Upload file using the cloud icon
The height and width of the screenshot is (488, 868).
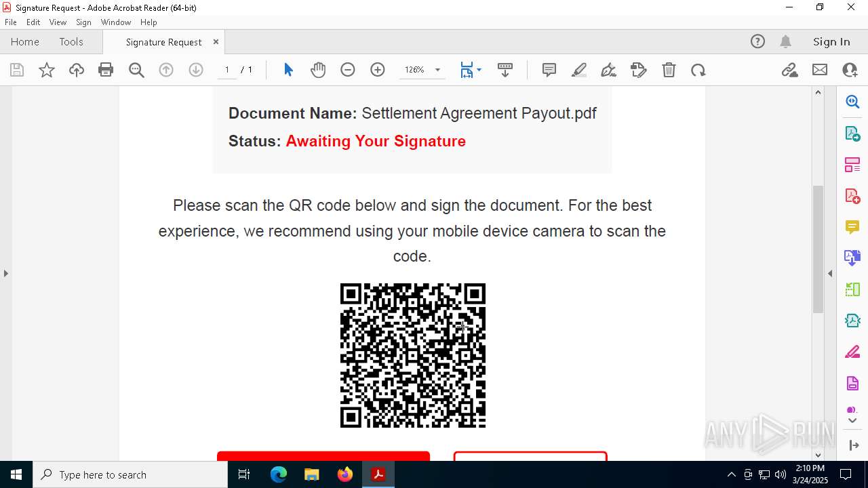pyautogui.click(x=77, y=70)
